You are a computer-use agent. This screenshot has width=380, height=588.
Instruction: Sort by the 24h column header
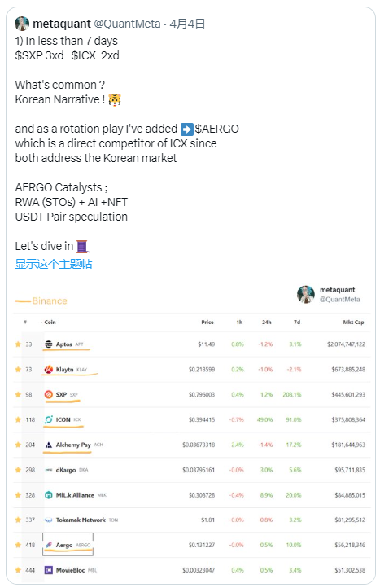(266, 323)
